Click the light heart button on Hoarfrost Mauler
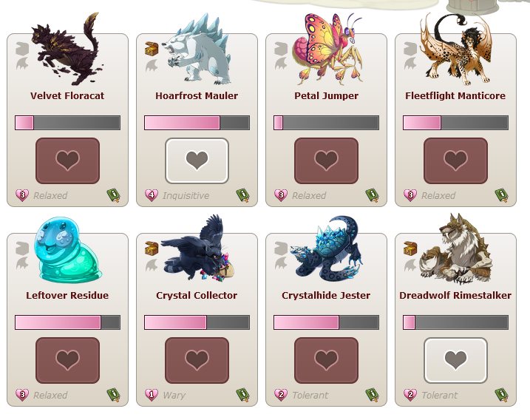 pyautogui.click(x=197, y=160)
